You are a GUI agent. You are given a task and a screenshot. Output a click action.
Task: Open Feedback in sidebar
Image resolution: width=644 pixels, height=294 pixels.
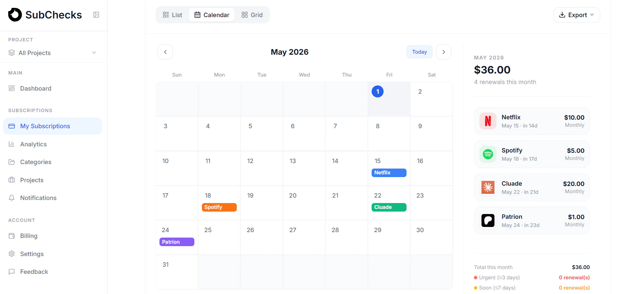tap(53, 271)
